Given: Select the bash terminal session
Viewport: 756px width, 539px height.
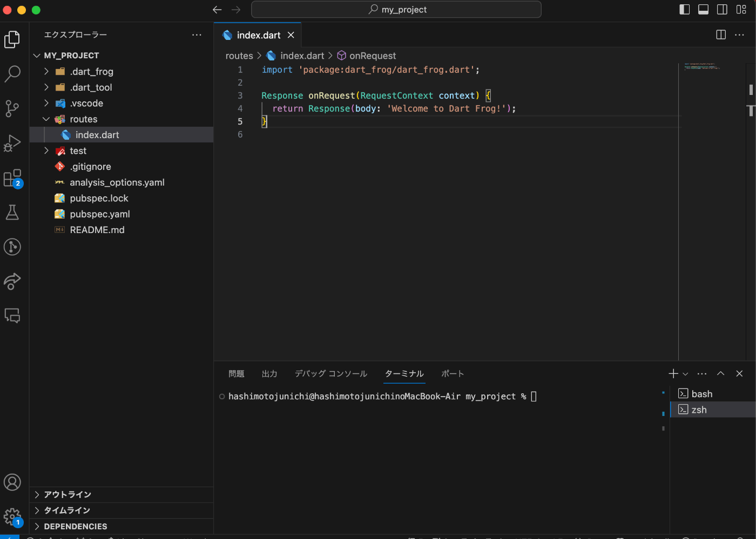Looking at the screenshot, I should tap(701, 394).
